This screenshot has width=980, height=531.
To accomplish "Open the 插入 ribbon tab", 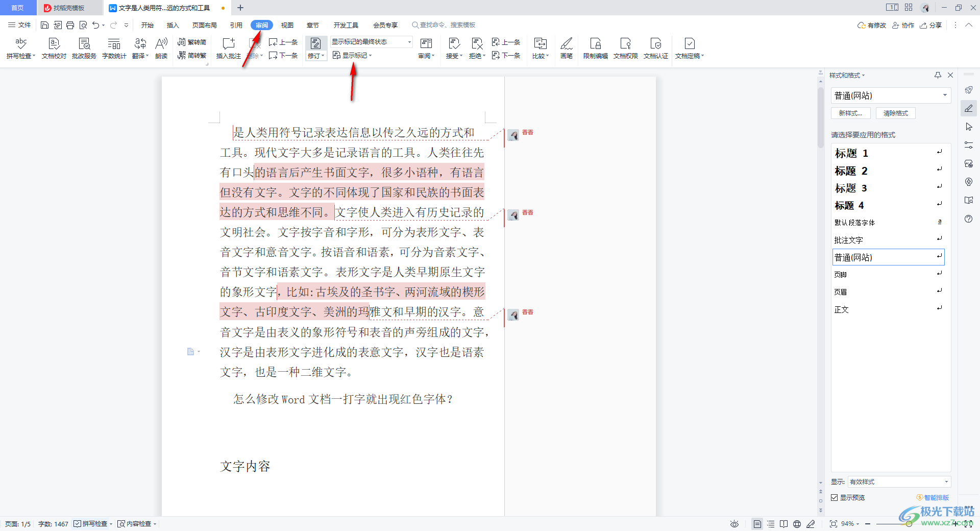I will (173, 25).
